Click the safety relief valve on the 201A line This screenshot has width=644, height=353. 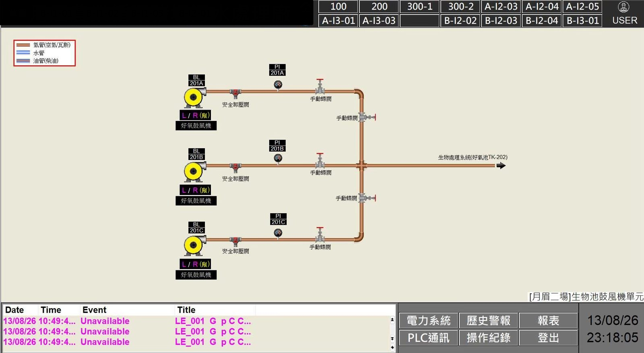pyautogui.click(x=235, y=93)
